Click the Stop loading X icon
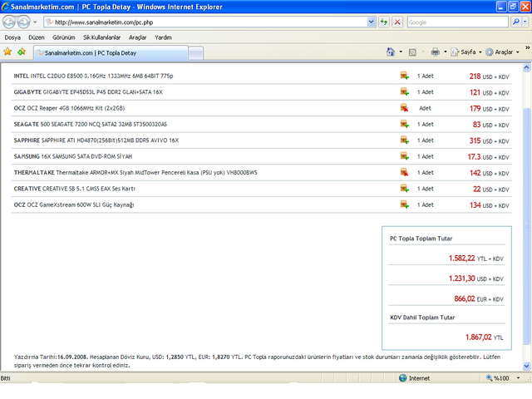 [x=397, y=22]
